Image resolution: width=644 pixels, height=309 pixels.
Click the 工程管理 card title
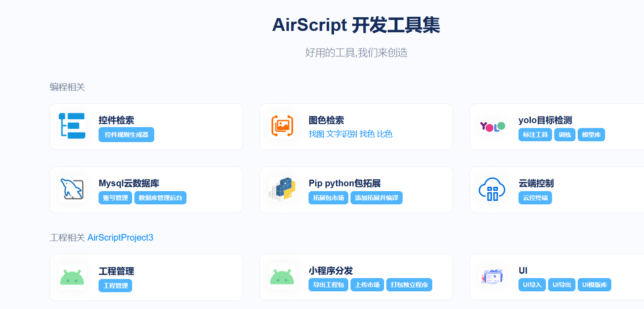tap(116, 271)
